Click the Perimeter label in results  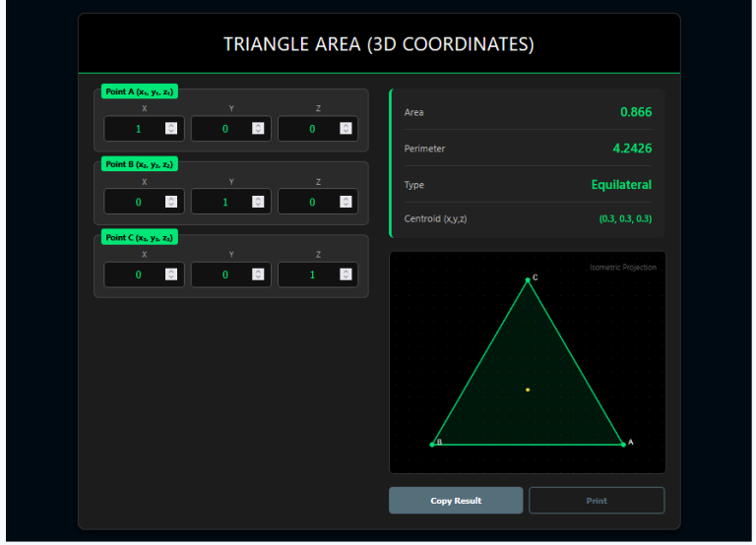tap(424, 149)
